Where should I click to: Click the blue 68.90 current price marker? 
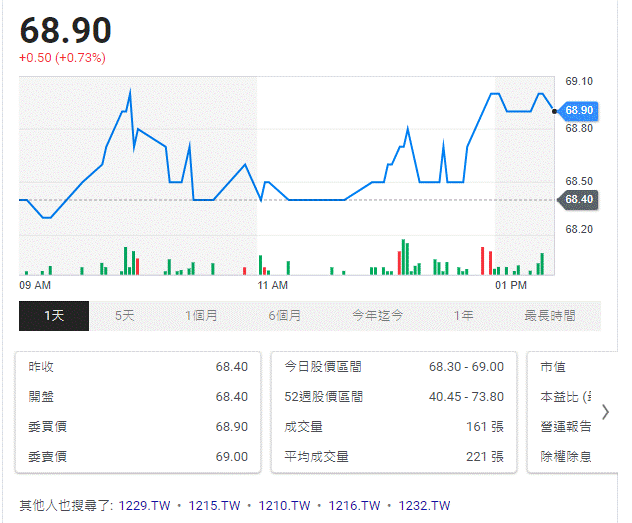578,110
